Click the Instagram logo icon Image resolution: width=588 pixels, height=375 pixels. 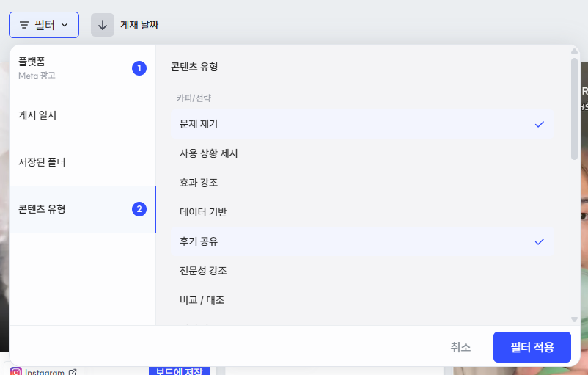point(15,371)
